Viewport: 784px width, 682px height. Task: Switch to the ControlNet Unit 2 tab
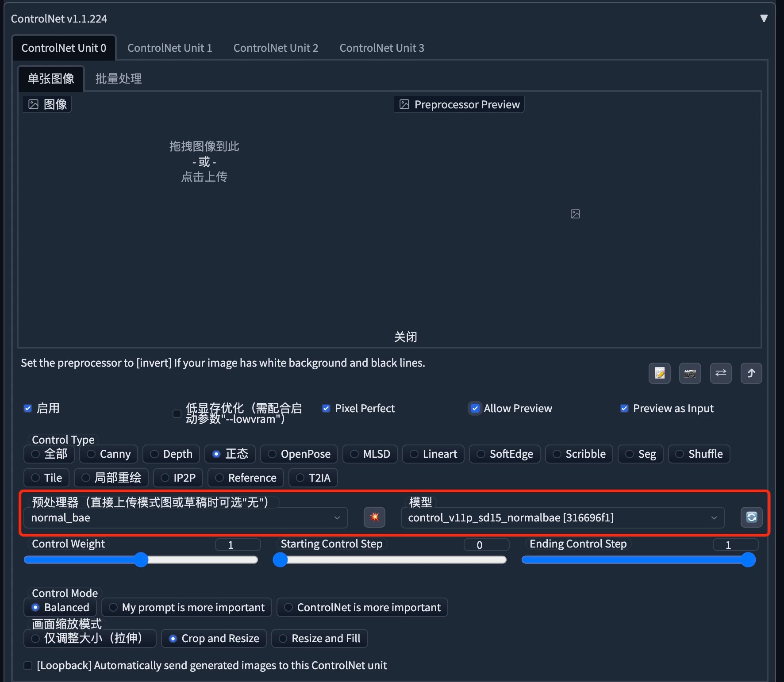pos(276,48)
